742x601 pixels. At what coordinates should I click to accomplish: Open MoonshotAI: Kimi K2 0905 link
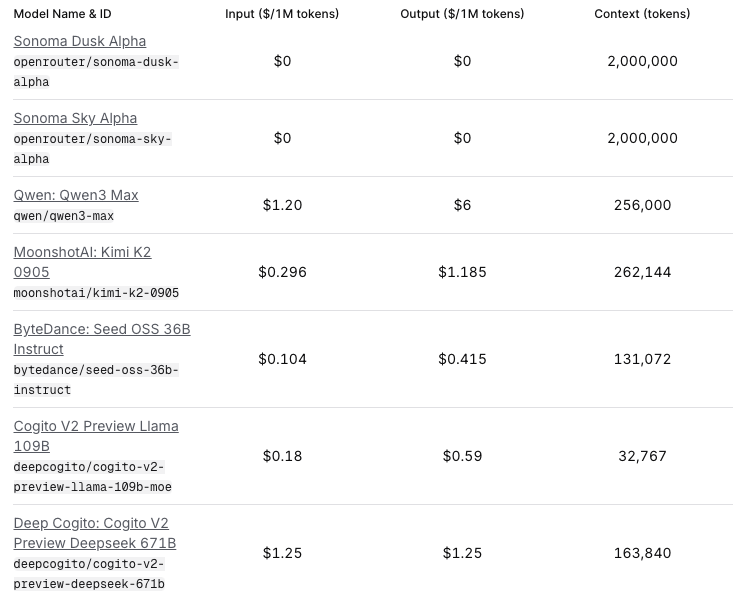click(x=82, y=262)
